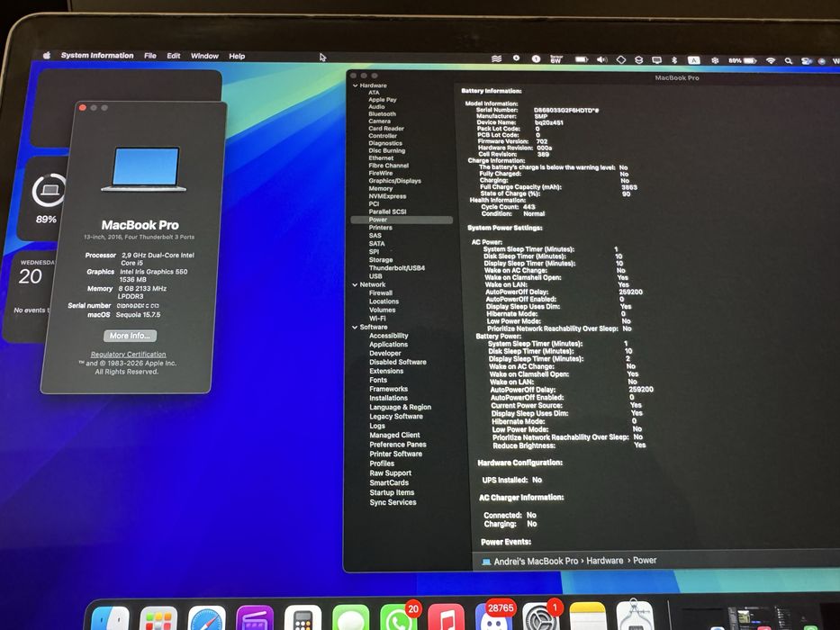Select Sync Services in the sidebar
The height and width of the screenshot is (630, 840).
393,502
